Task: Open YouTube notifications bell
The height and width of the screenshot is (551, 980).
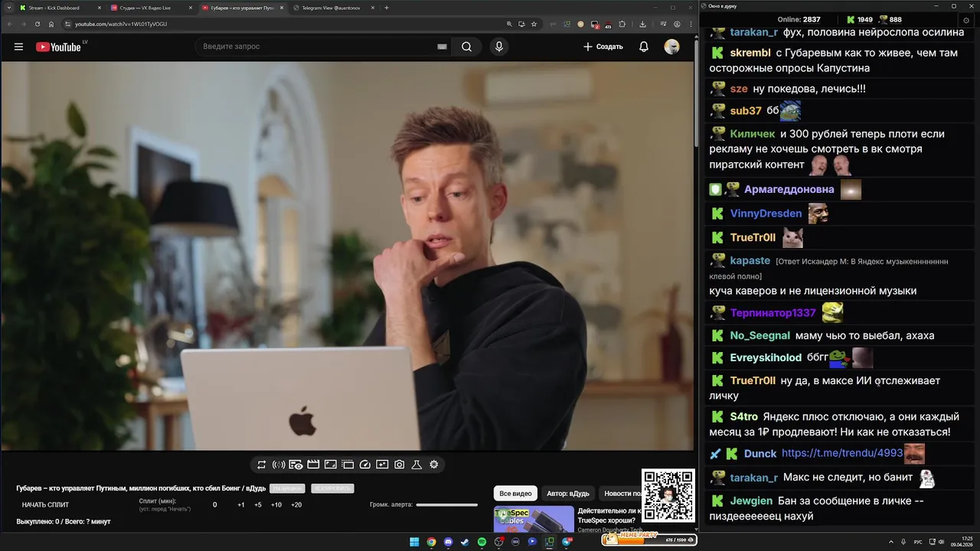Action: tap(644, 47)
